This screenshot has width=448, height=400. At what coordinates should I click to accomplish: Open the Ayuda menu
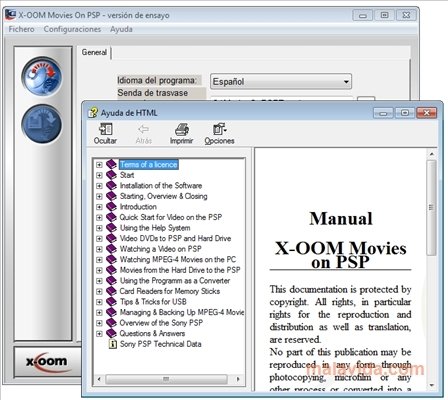point(121,29)
